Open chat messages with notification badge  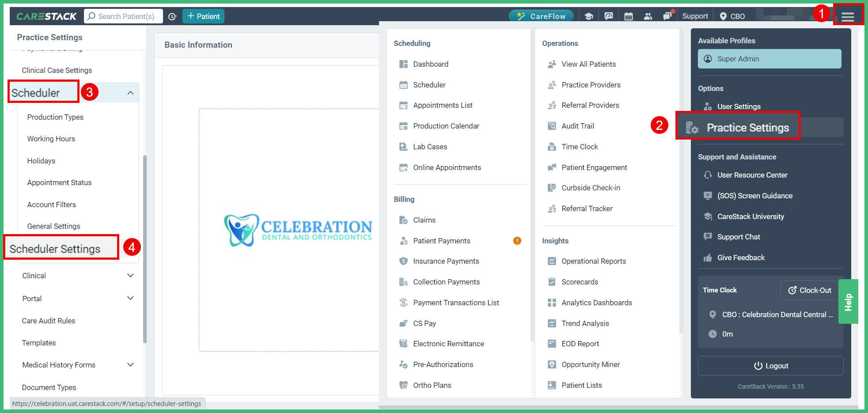pos(667,15)
